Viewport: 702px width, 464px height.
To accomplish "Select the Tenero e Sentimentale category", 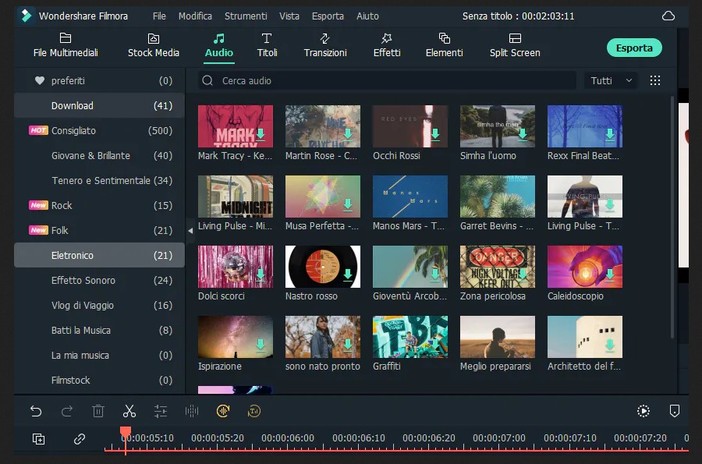I will tap(99, 180).
